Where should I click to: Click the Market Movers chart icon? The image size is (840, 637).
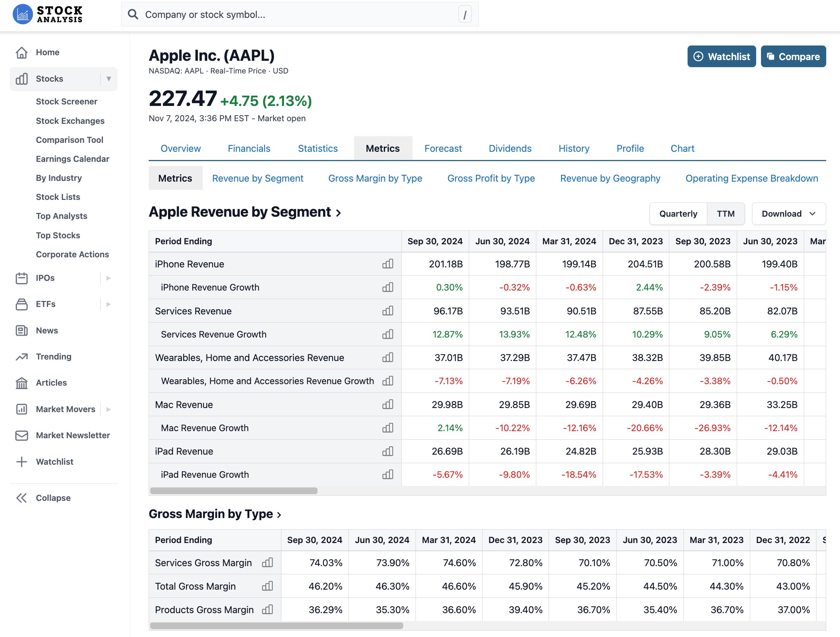pyautogui.click(x=22, y=409)
